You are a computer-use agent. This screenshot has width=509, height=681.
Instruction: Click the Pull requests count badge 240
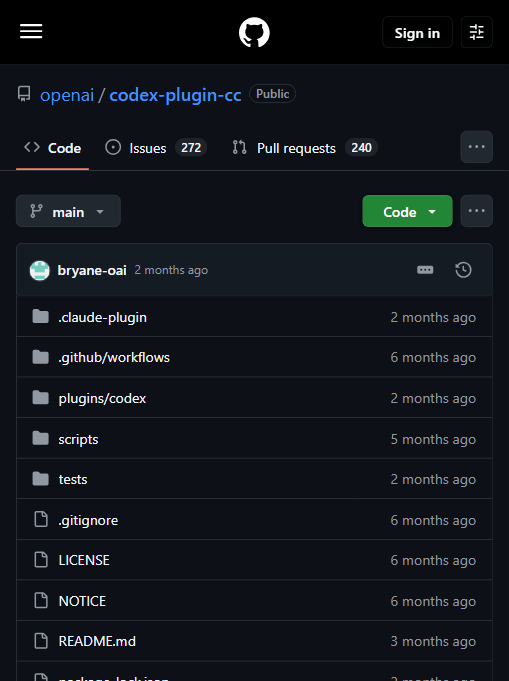[361, 148]
